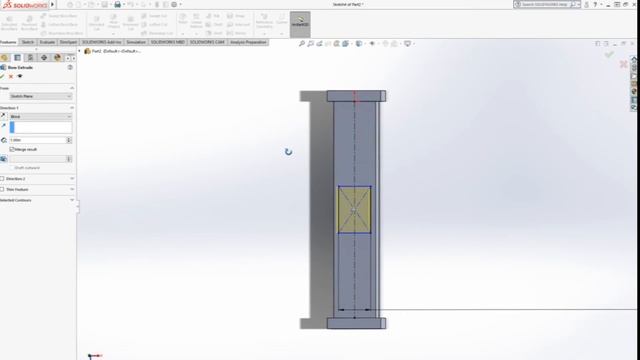Toggle Merge result checkbox
The height and width of the screenshot is (360, 640).
coord(12,149)
